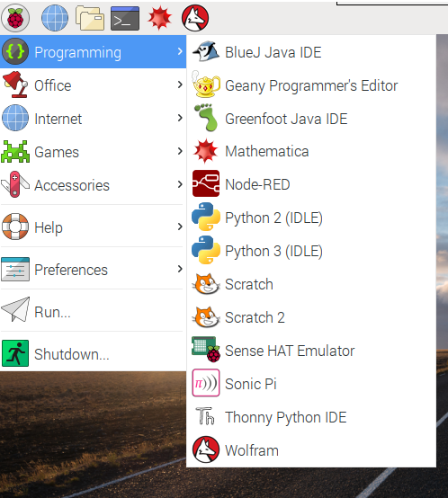Expand the Games submenu arrow
This screenshot has height=498, width=448.
coord(180,151)
